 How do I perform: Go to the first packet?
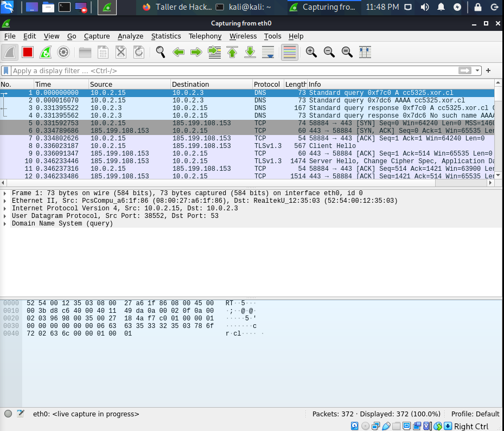pyautogui.click(x=232, y=52)
